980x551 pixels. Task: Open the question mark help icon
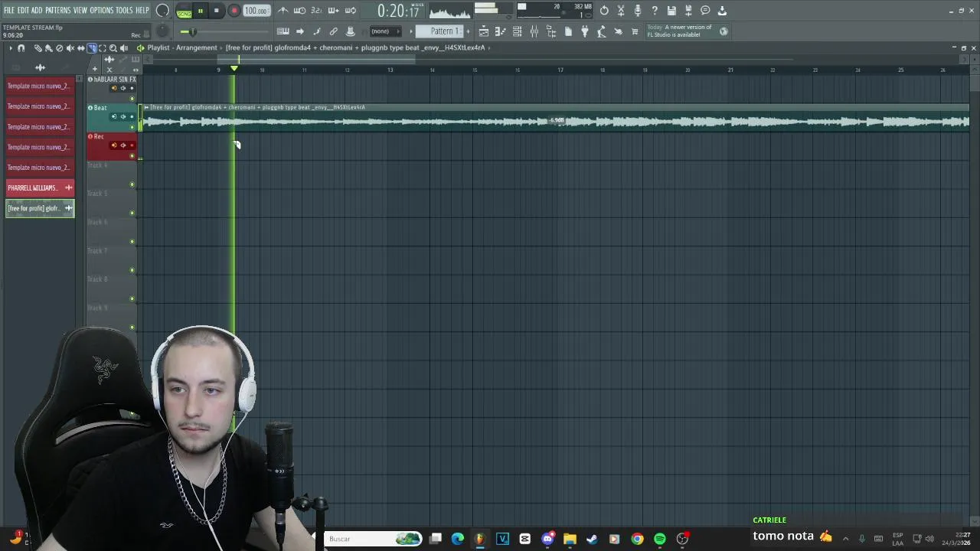[x=655, y=11]
